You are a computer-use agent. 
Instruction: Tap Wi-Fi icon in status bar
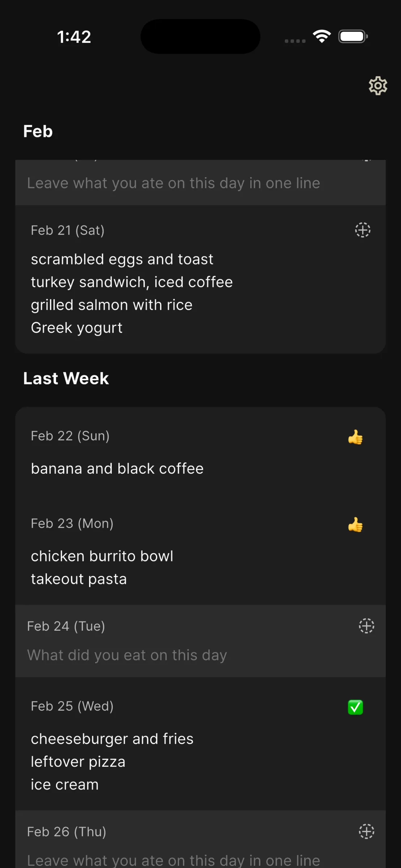pyautogui.click(x=322, y=36)
